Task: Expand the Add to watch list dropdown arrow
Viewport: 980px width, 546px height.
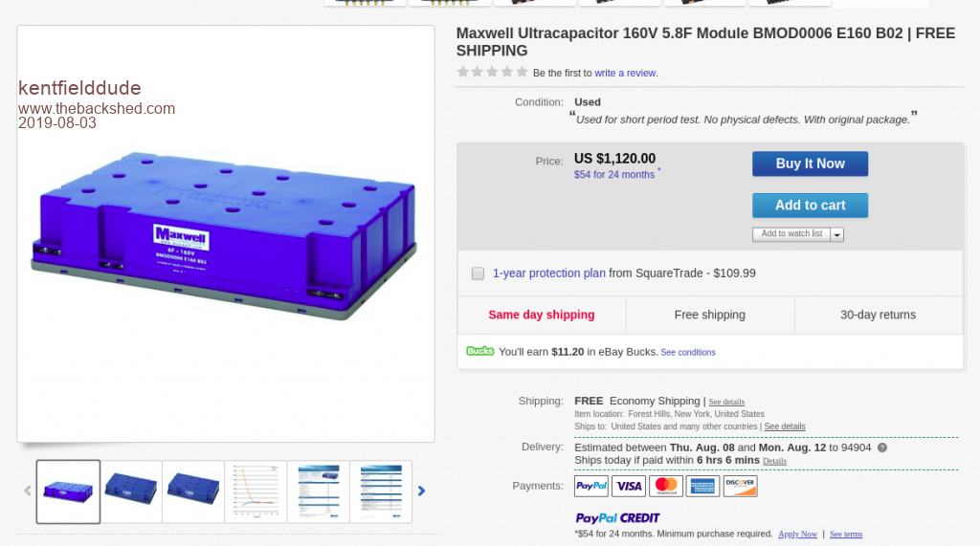Action: click(836, 234)
